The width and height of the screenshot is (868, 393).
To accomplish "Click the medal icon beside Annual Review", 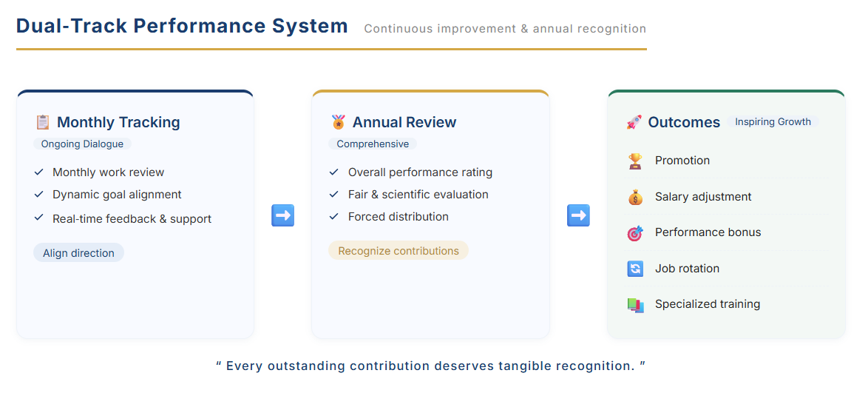I will 338,122.
